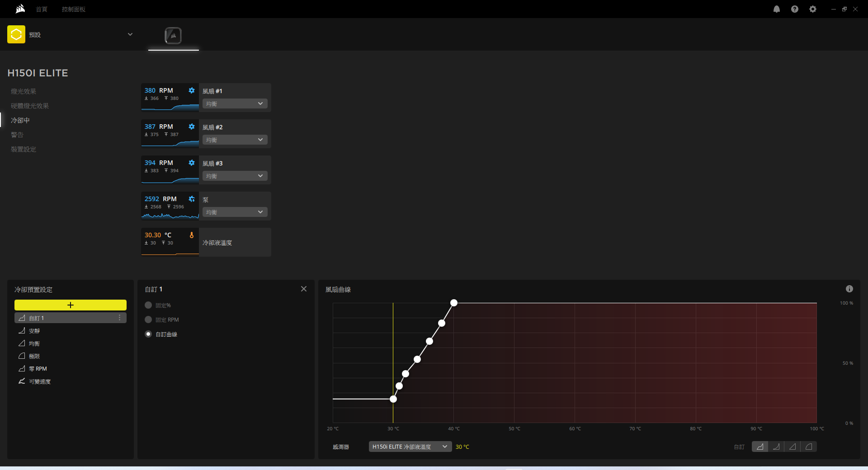Select the 自訂曲線 radio option
The image size is (868, 470).
[148, 334]
